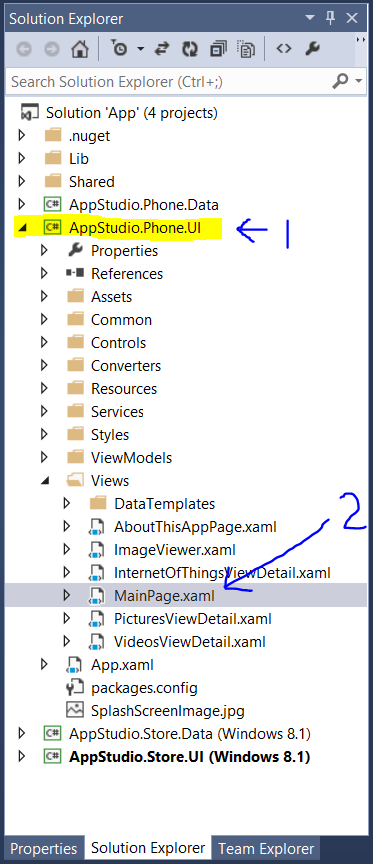Click the Forward navigation arrow
The width and height of the screenshot is (373, 864).
(52, 50)
